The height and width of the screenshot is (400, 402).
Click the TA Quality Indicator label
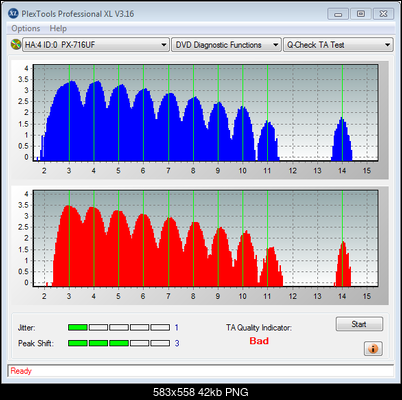pyautogui.click(x=259, y=328)
